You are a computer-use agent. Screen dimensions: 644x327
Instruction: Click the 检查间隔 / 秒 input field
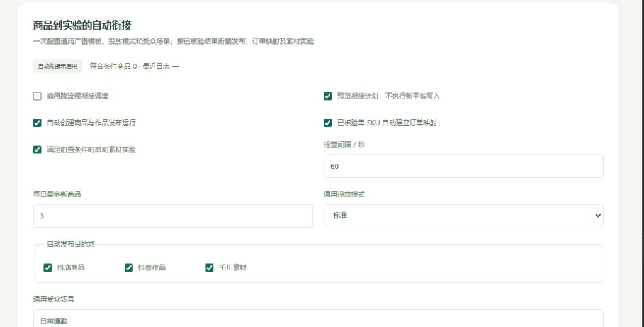pyautogui.click(x=463, y=166)
